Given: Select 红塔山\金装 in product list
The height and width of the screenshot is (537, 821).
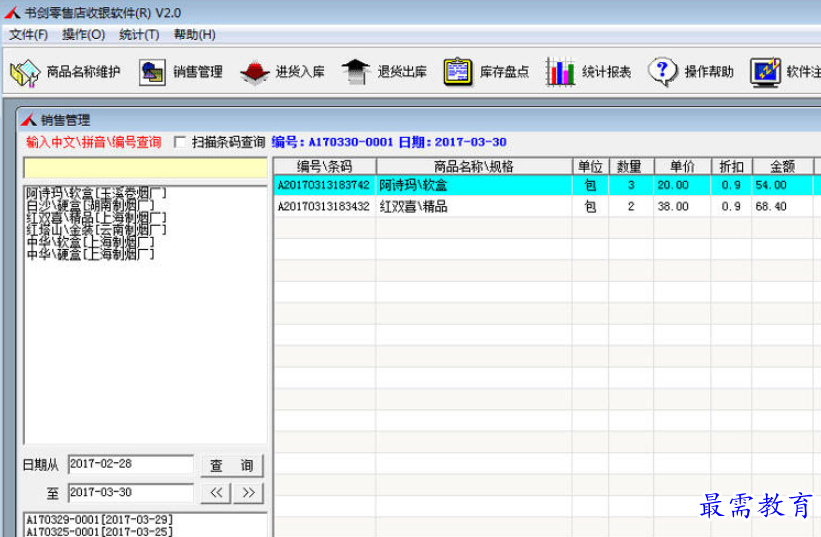Looking at the screenshot, I should click(x=96, y=229).
